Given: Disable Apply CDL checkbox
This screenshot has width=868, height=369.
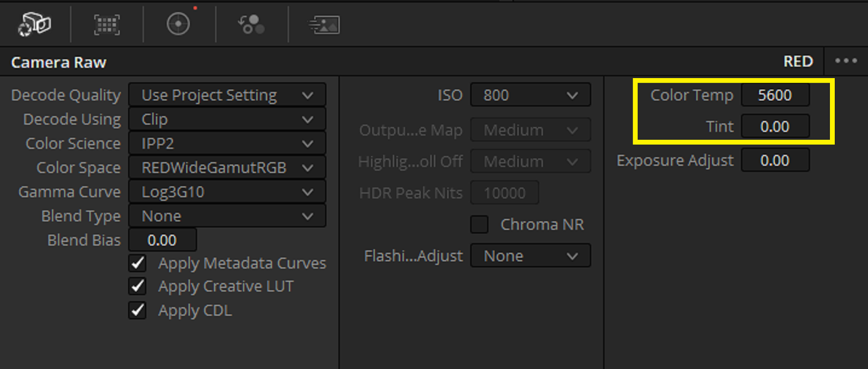Looking at the screenshot, I should pyautogui.click(x=138, y=311).
